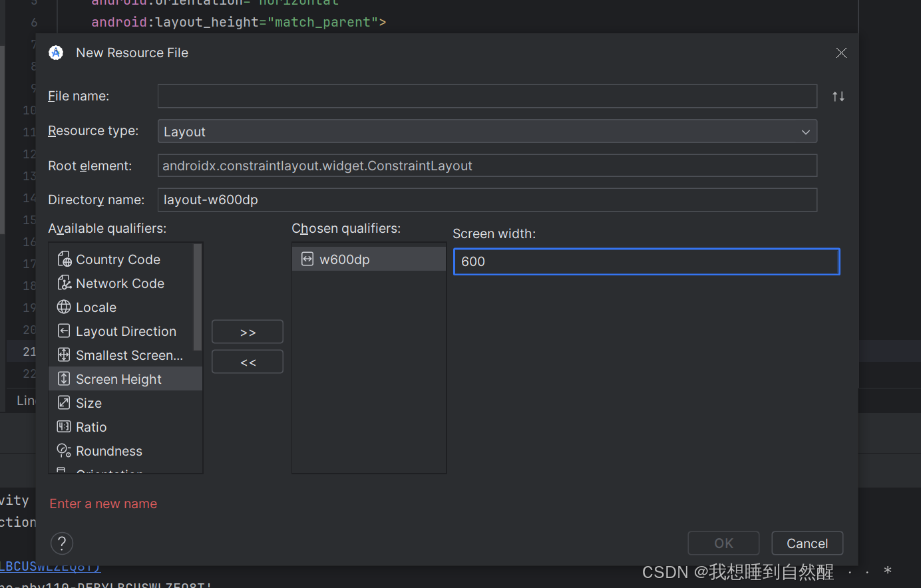Select Ratio in available qualifiers

(125, 426)
